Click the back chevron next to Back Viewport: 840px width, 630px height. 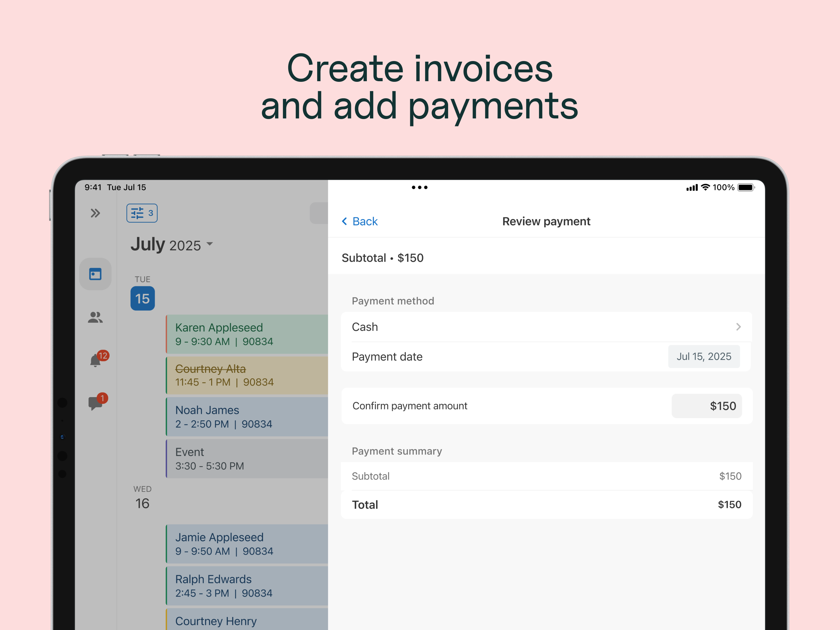[x=345, y=221]
